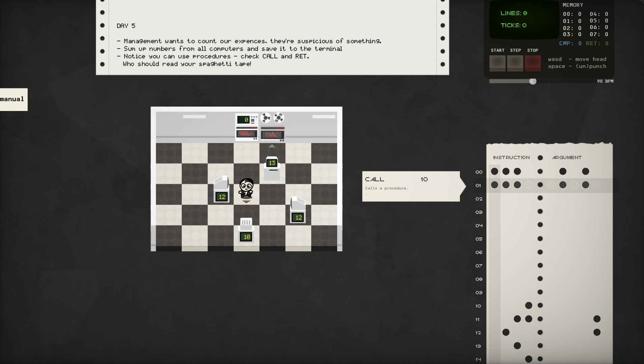Select the right-side computer showing 12
This screenshot has width=644, height=364.
click(298, 210)
